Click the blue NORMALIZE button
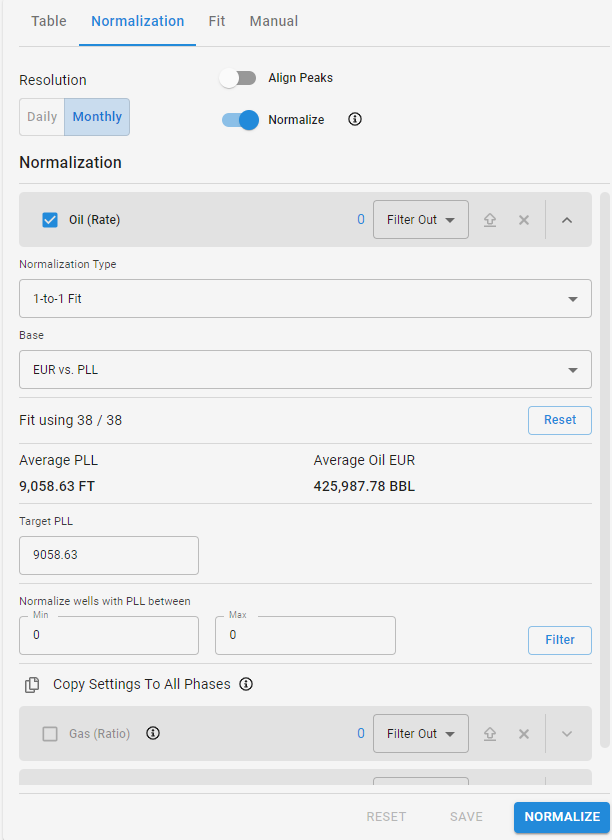Viewport: 612px width, 840px height. [562, 817]
